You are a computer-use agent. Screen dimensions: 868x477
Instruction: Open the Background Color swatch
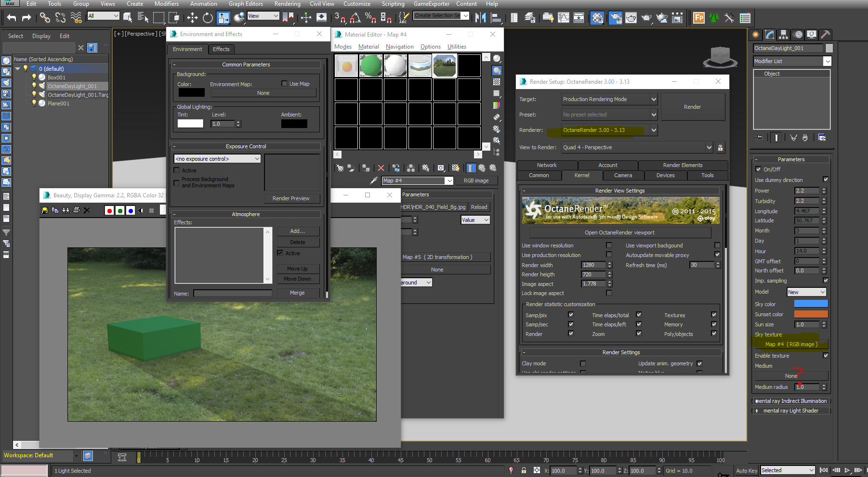pyautogui.click(x=191, y=92)
